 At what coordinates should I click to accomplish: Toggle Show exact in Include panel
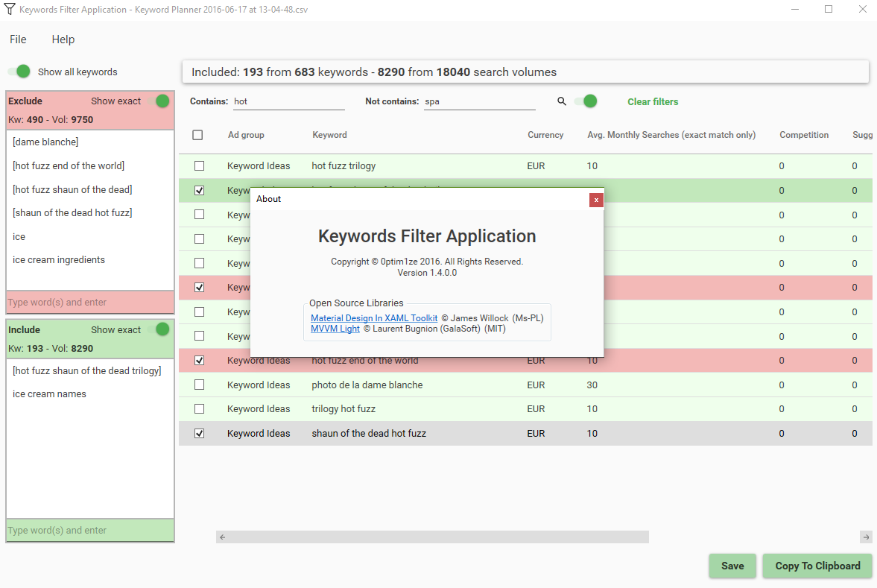[x=159, y=329]
